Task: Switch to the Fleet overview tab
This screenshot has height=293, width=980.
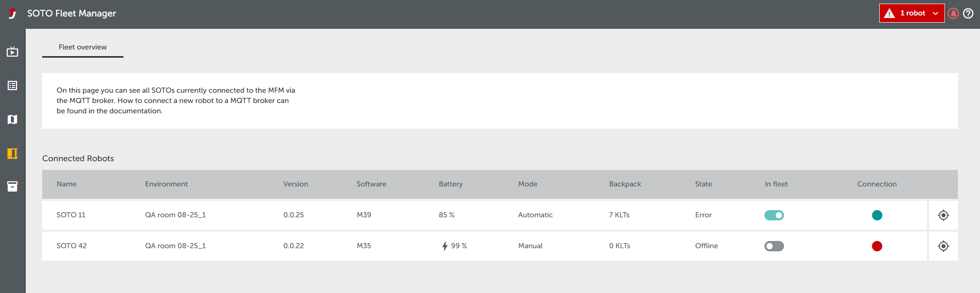Action: coord(83,47)
